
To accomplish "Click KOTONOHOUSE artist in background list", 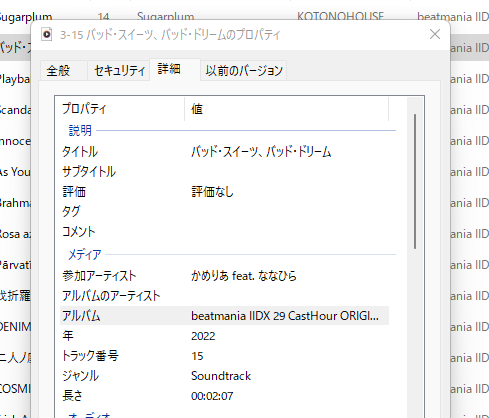I will [x=340, y=16].
